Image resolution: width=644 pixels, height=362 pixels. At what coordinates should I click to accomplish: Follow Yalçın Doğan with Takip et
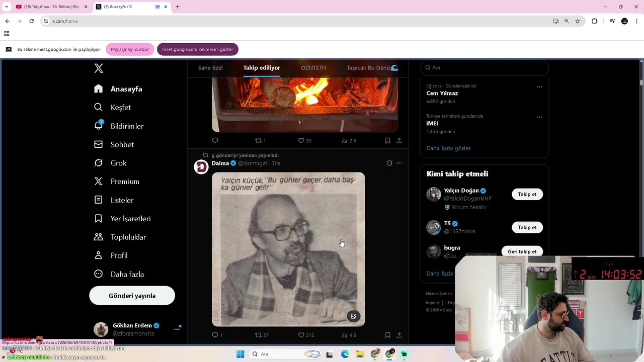527,194
